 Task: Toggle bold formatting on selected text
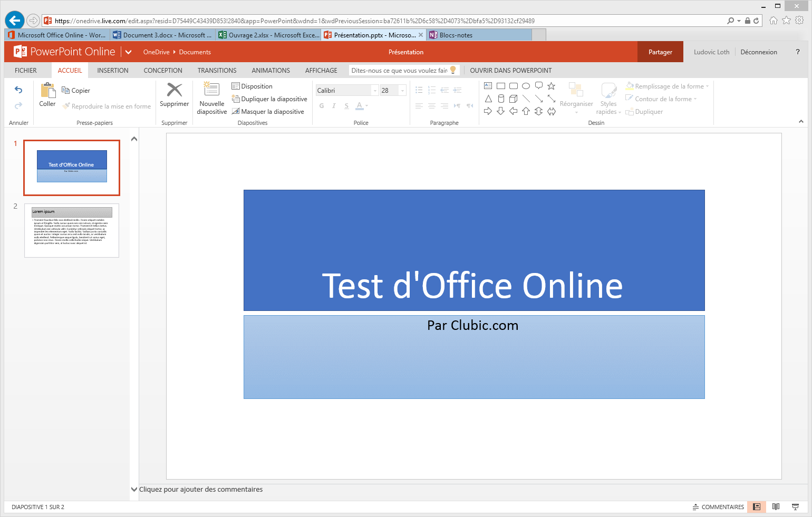click(x=322, y=105)
